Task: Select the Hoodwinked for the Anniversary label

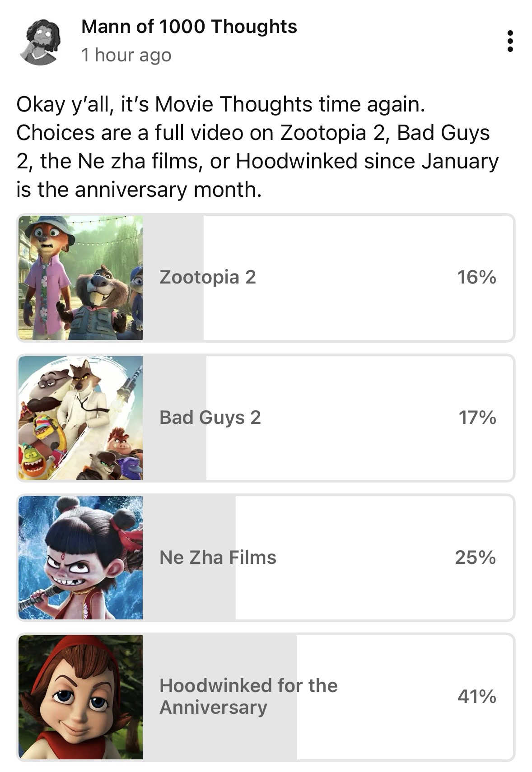Action: pyautogui.click(x=248, y=696)
